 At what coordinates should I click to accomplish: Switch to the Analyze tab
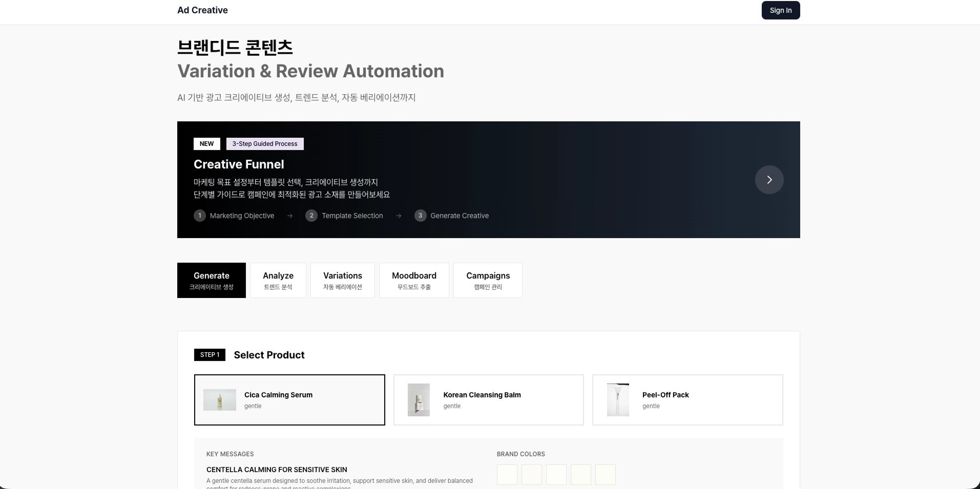(x=278, y=280)
